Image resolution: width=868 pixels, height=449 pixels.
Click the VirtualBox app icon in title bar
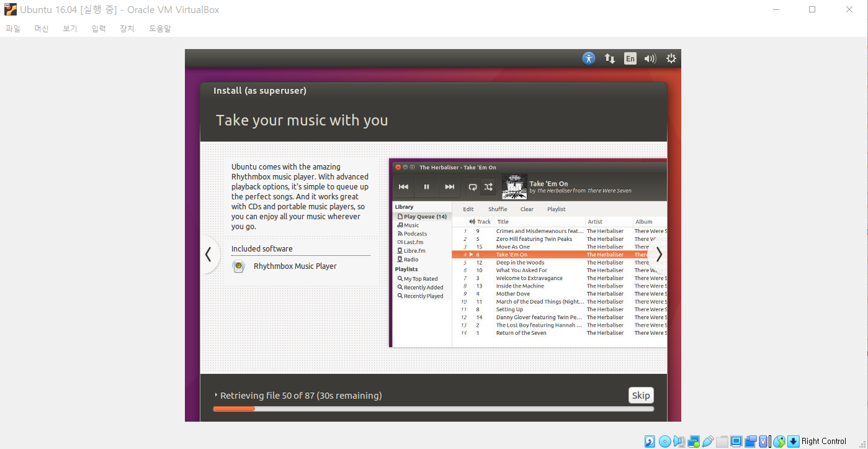click(10, 9)
